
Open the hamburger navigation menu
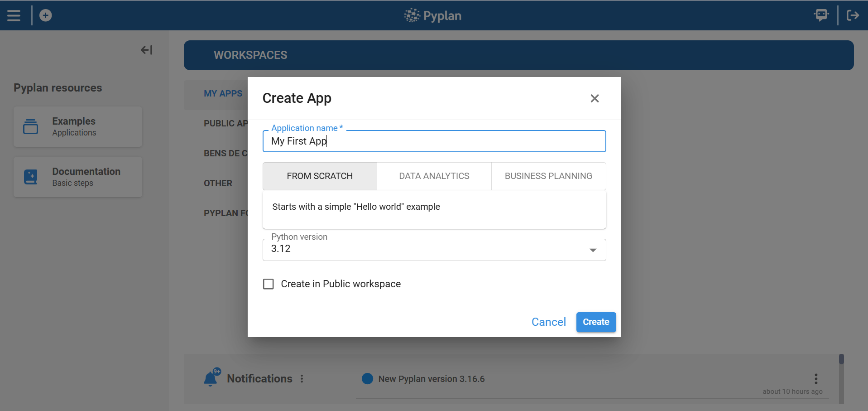[x=14, y=15]
